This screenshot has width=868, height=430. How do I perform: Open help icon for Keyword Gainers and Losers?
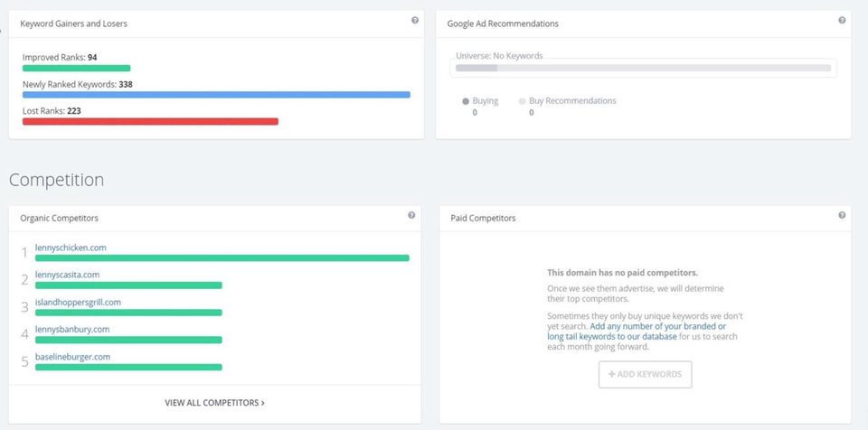[x=415, y=21]
